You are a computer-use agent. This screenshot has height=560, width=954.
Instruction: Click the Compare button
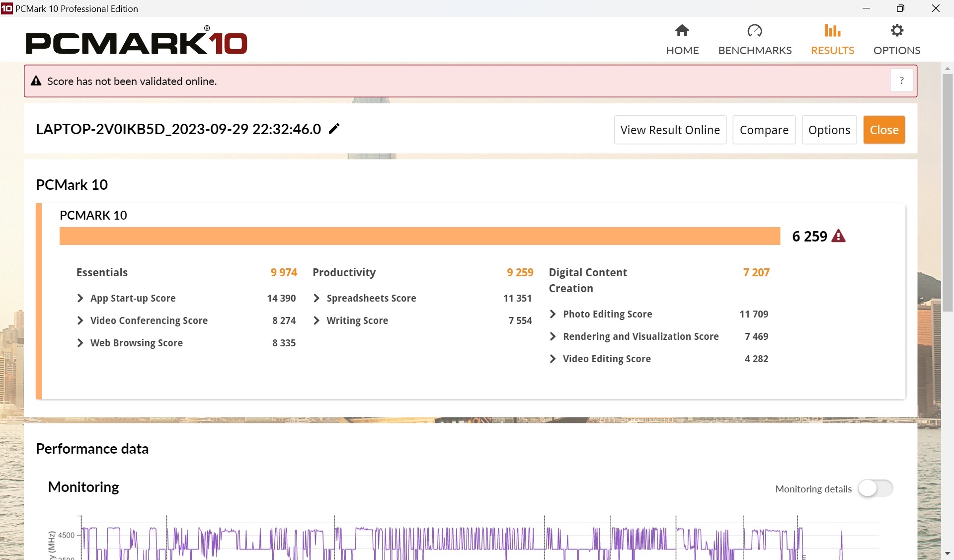(x=764, y=130)
